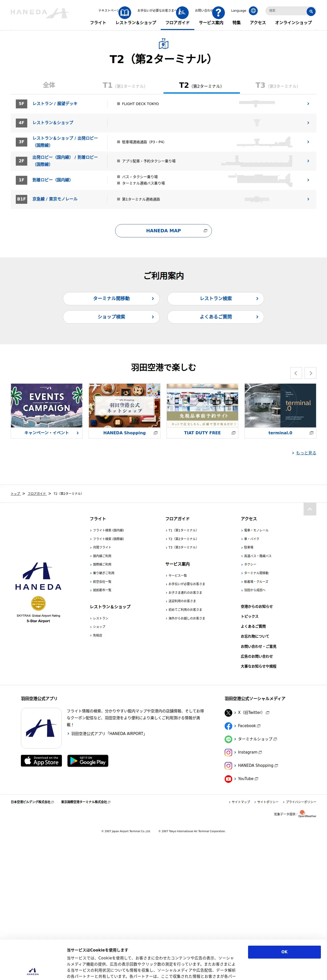Viewport: 327px width, 980px height.
Task: Open the TIAT DUTY FREE card
Action: [x=202, y=411]
